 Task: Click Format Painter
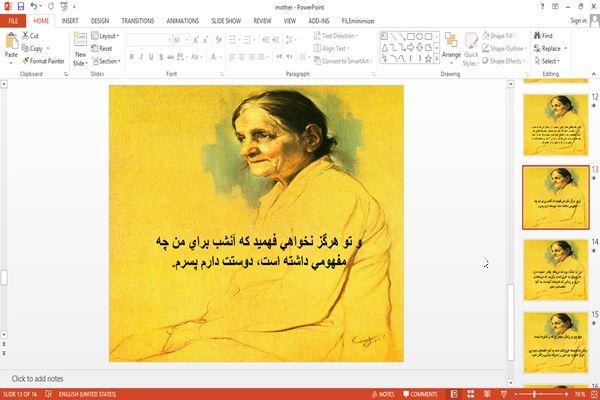[x=43, y=61]
